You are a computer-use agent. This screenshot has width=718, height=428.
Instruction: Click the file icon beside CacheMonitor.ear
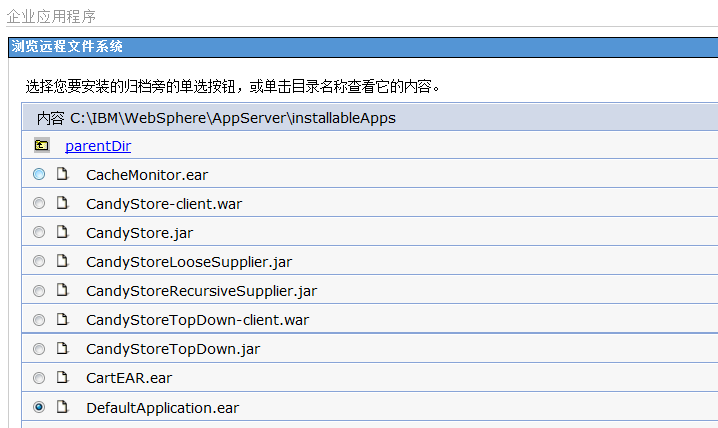(62, 174)
